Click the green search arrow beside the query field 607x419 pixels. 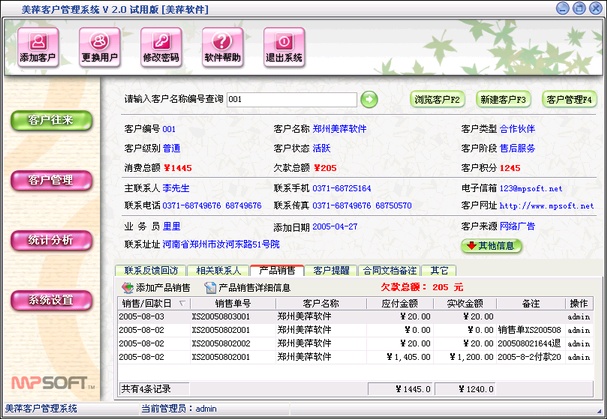(x=369, y=99)
